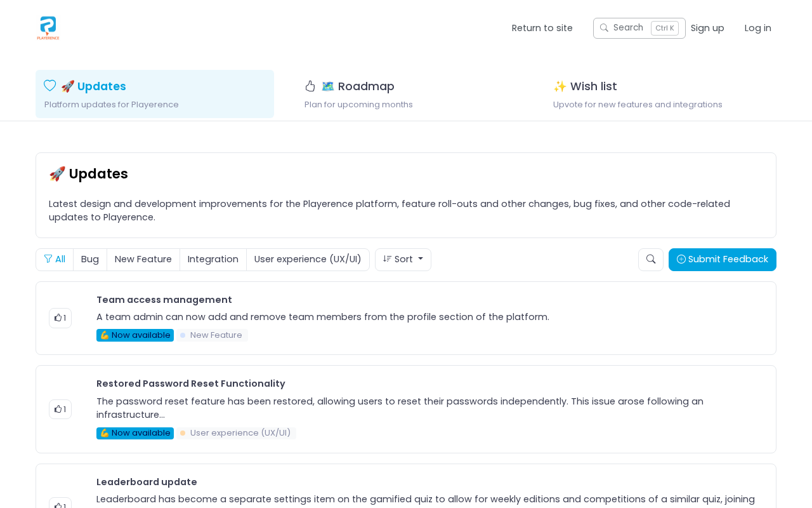Open the Team access management post title
The image size is (812, 508).
click(x=164, y=300)
